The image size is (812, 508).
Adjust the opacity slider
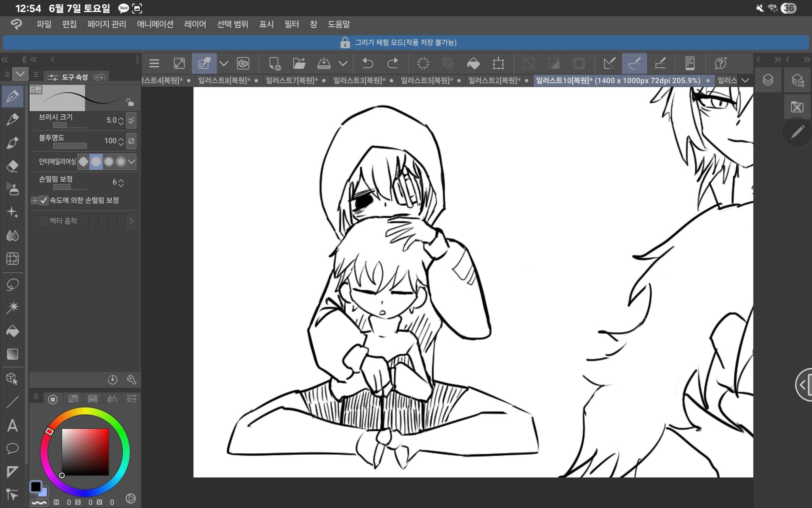(x=70, y=146)
